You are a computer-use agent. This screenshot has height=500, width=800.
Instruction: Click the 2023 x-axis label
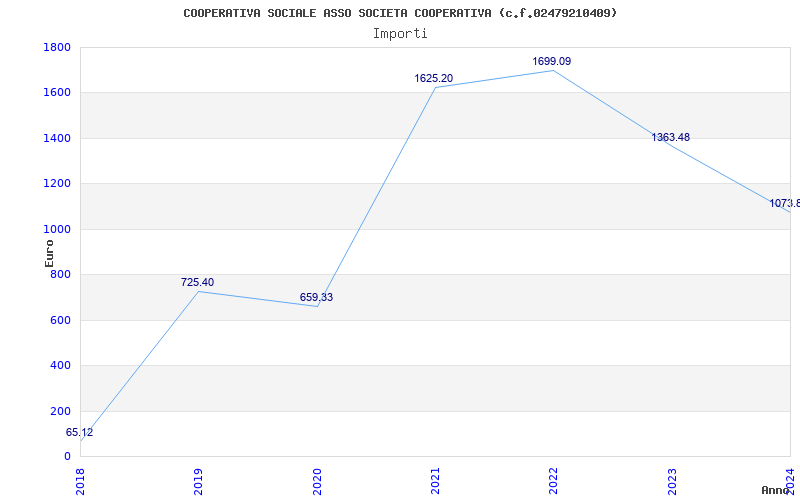[x=672, y=482]
